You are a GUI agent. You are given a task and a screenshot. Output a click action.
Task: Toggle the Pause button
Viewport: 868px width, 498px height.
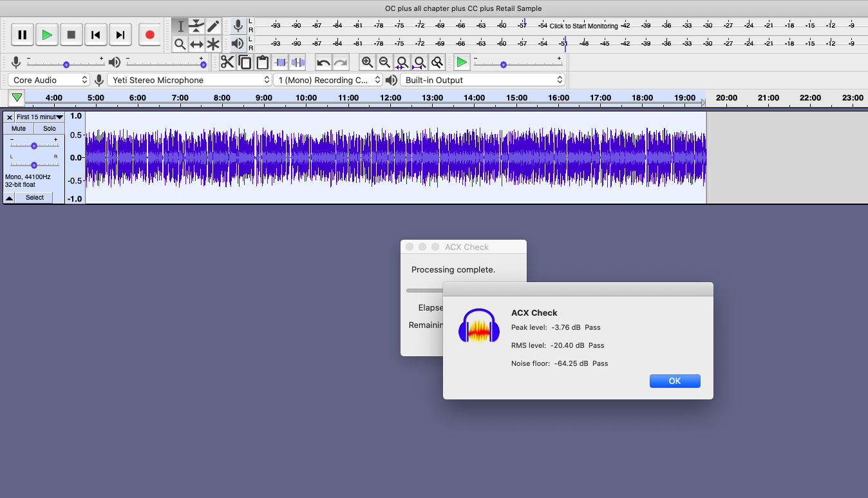click(23, 35)
